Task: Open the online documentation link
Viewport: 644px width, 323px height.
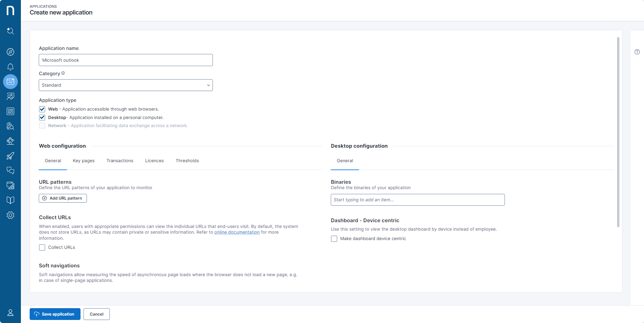Action: [x=237, y=232]
